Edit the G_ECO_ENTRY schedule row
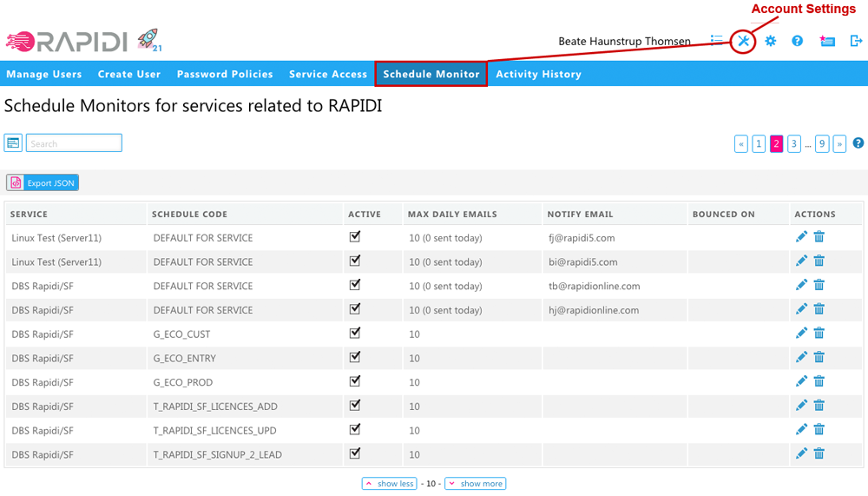 801,358
